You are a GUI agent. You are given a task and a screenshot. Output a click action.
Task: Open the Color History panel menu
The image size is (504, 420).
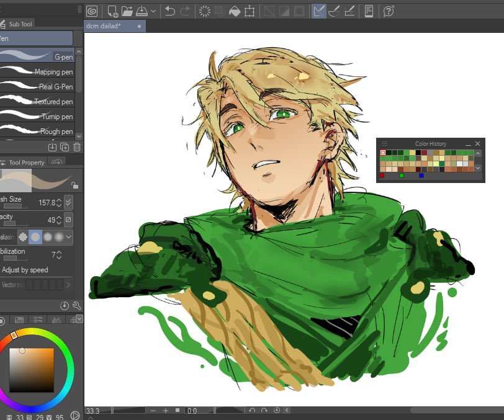(x=384, y=144)
